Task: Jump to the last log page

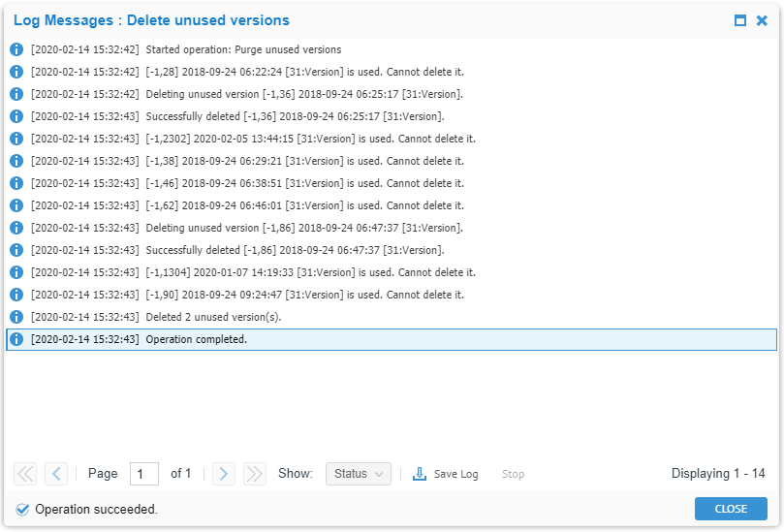Action: pyautogui.click(x=255, y=474)
